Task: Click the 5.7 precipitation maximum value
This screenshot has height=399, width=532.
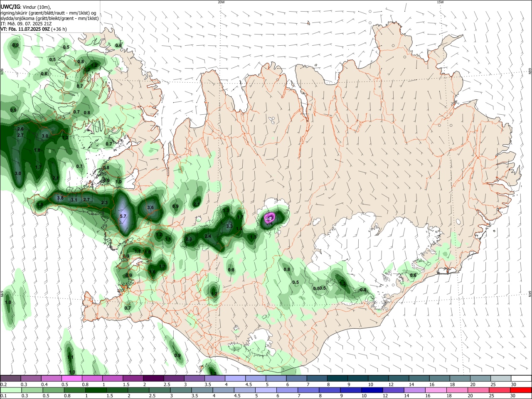Action: [x=123, y=217]
